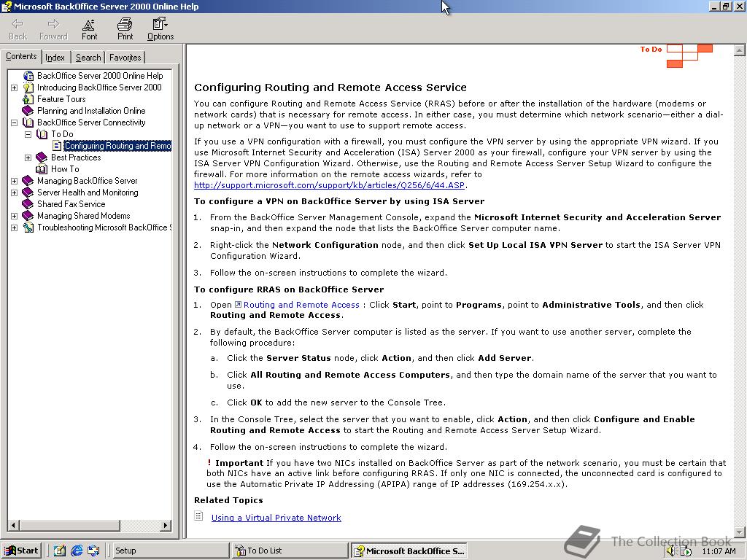Click the contents tree scroll right arrow
The width and height of the screenshot is (747, 560).
166,526
